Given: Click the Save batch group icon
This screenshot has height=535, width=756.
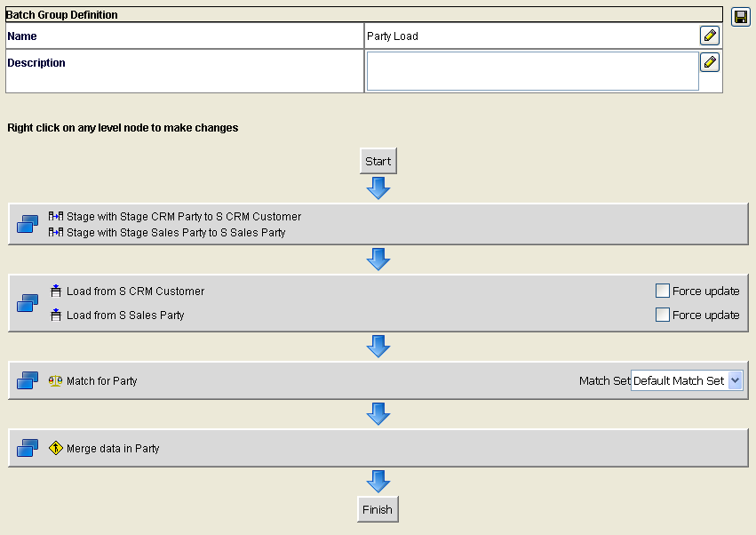Looking at the screenshot, I should (x=740, y=17).
